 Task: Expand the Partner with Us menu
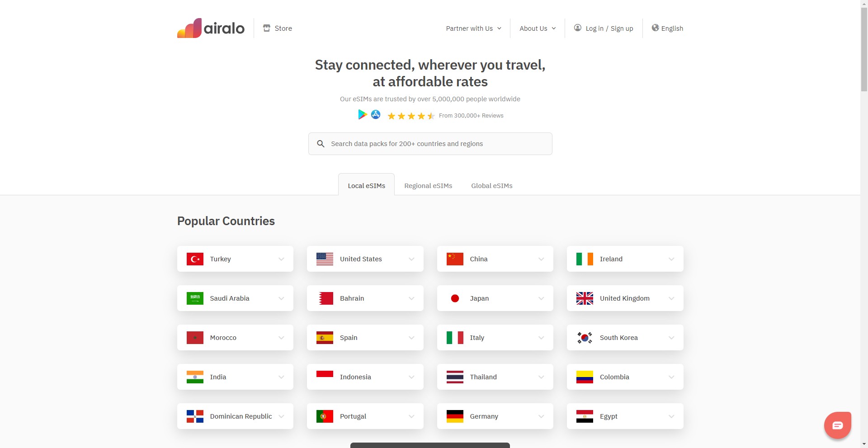tap(473, 28)
